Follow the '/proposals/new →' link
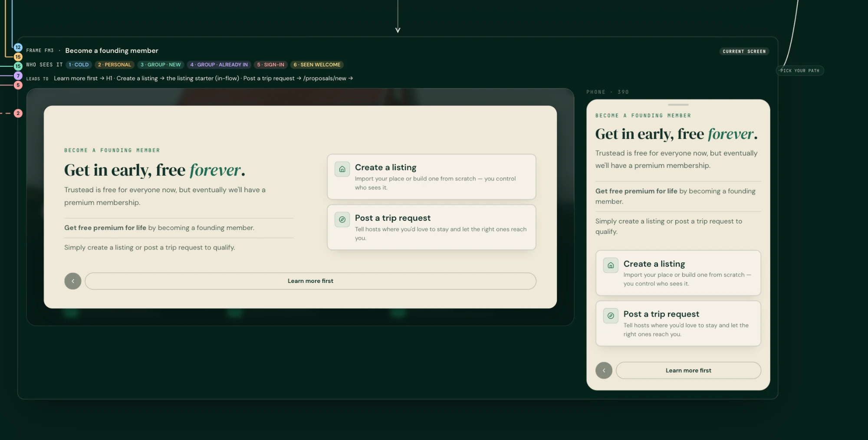Image resolution: width=868 pixels, height=440 pixels. (x=328, y=79)
